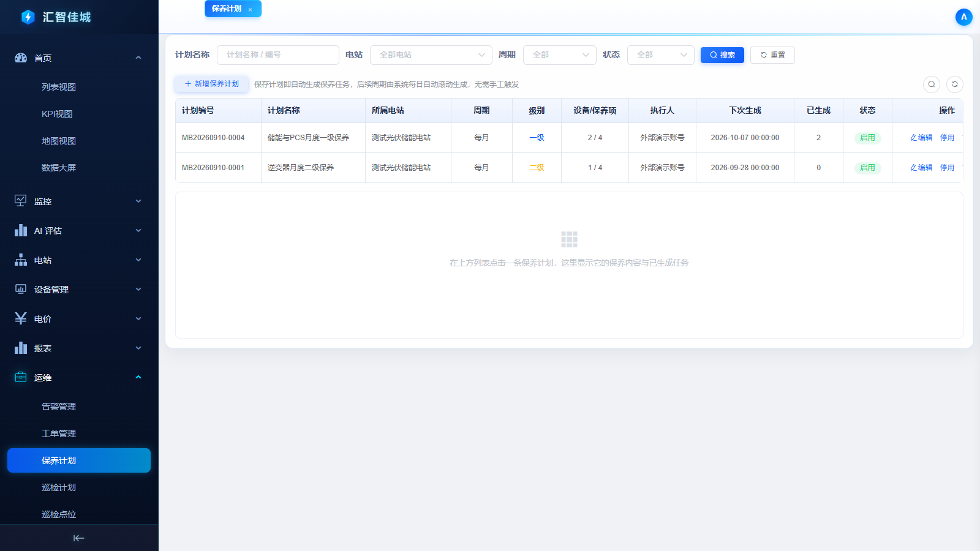Collapse the 运维 menu chevron
Screen dimensions: 980x551
(x=138, y=377)
